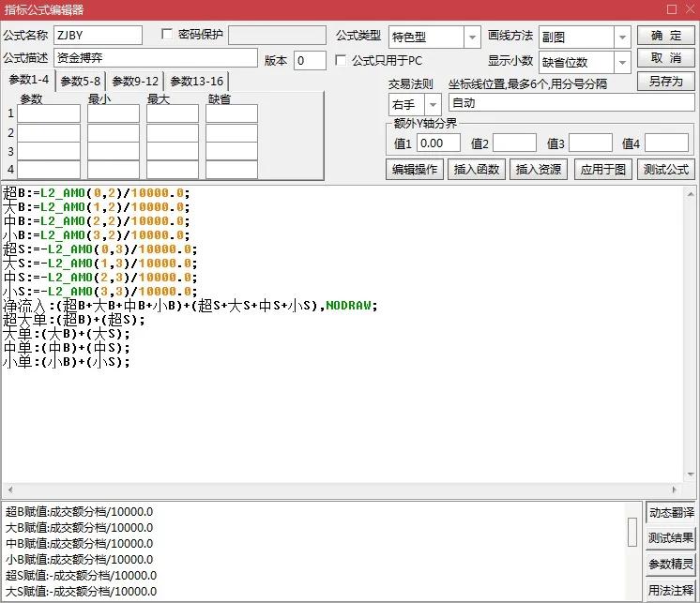700x603 pixels.
Task: Maximize the formula editor window
Action: 670,9
